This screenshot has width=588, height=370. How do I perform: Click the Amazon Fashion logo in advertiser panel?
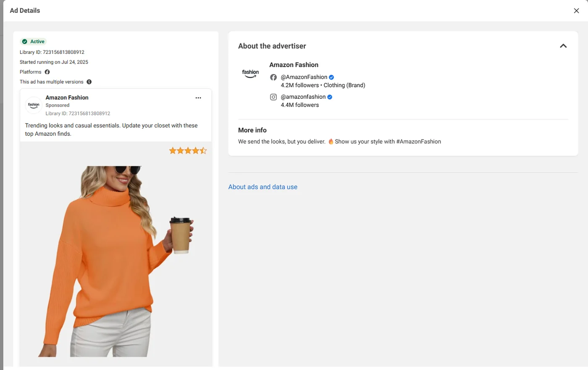250,74
